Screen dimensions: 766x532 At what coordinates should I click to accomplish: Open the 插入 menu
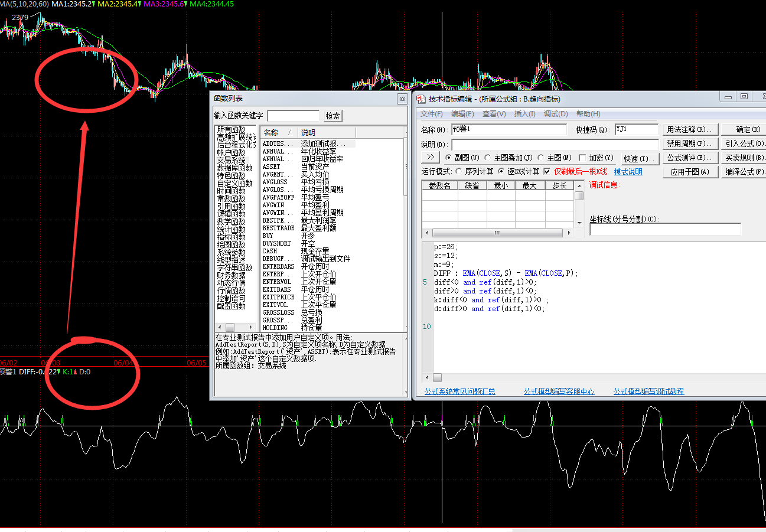[524, 114]
